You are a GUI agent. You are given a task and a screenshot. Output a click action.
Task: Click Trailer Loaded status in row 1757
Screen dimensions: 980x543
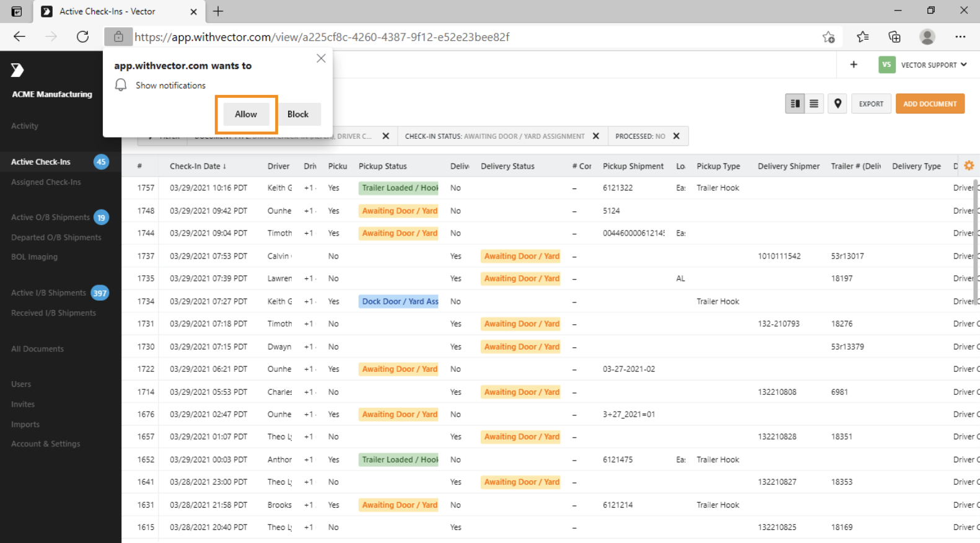click(398, 188)
